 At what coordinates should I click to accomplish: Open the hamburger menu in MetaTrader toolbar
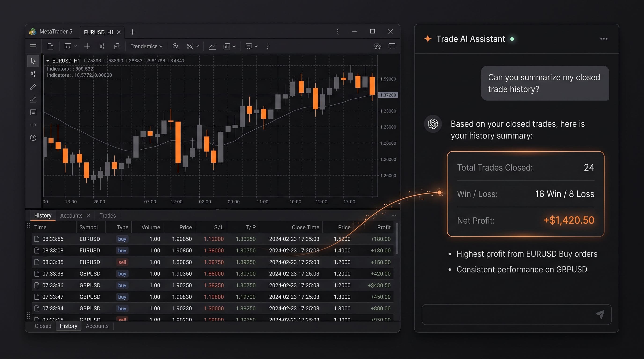point(33,46)
